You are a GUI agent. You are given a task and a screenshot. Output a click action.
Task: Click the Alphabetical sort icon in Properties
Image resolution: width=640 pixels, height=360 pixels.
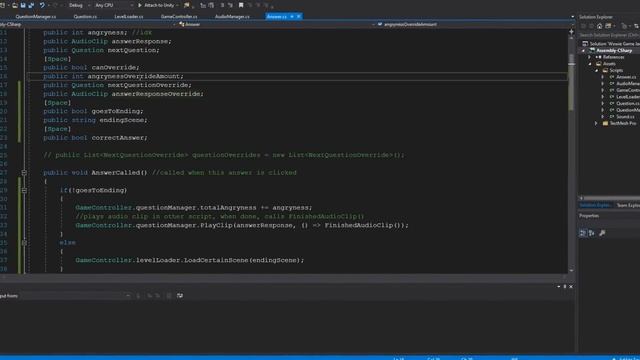click(x=591, y=233)
